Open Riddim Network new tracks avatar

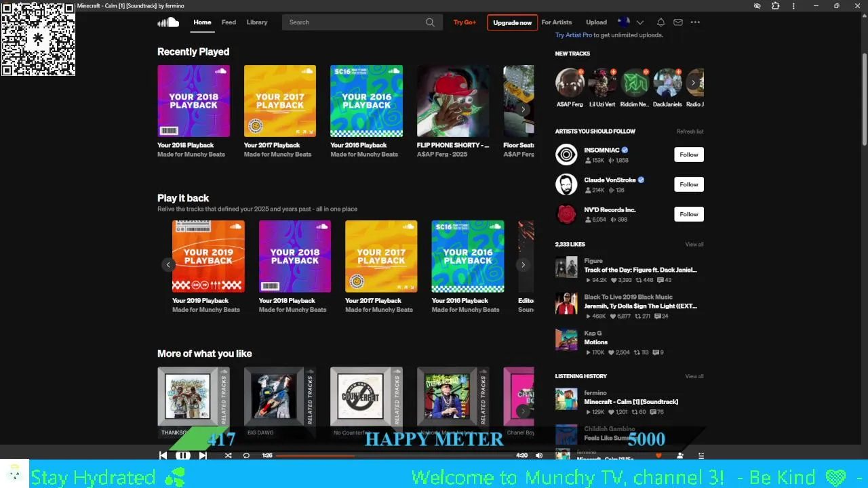point(635,83)
